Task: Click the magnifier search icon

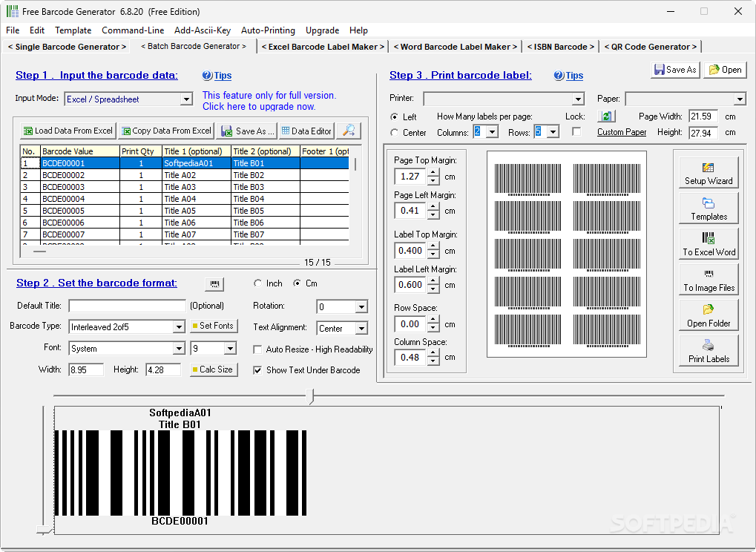Action: (x=349, y=131)
